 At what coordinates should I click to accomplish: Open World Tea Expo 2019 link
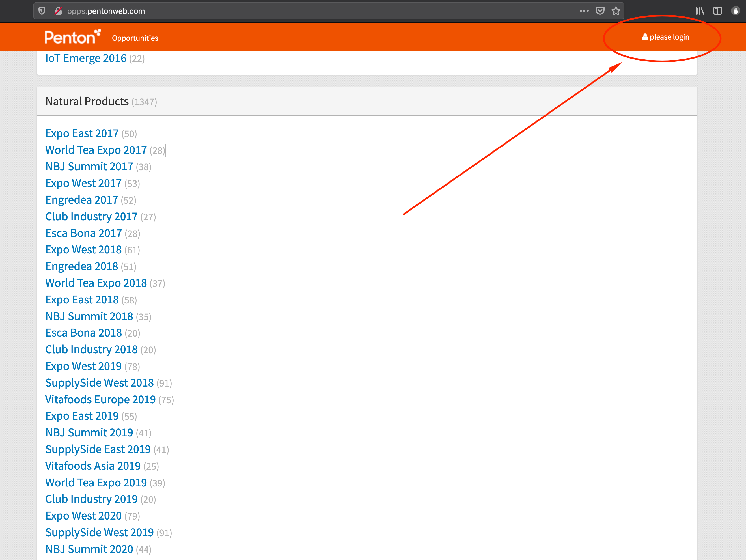pos(96,483)
